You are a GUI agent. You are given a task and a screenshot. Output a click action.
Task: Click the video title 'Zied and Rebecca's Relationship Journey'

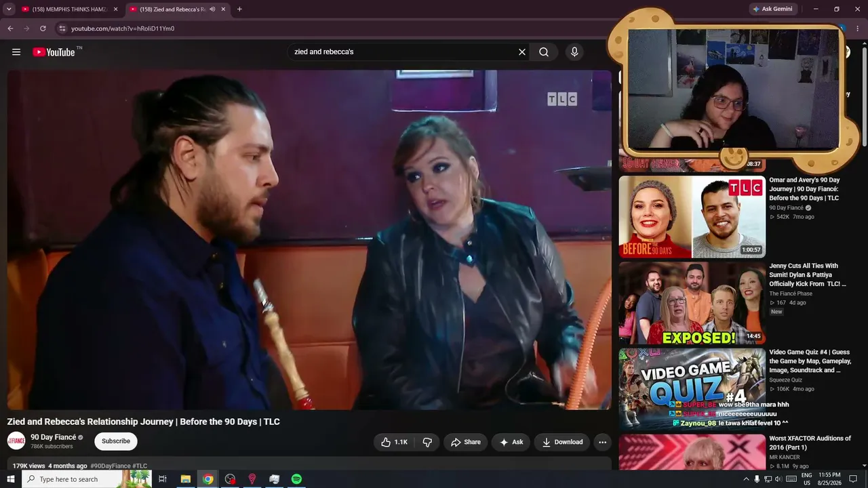144,422
